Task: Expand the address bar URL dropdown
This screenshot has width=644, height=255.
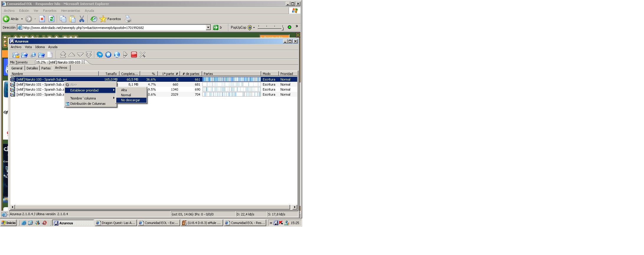Action: point(208,27)
